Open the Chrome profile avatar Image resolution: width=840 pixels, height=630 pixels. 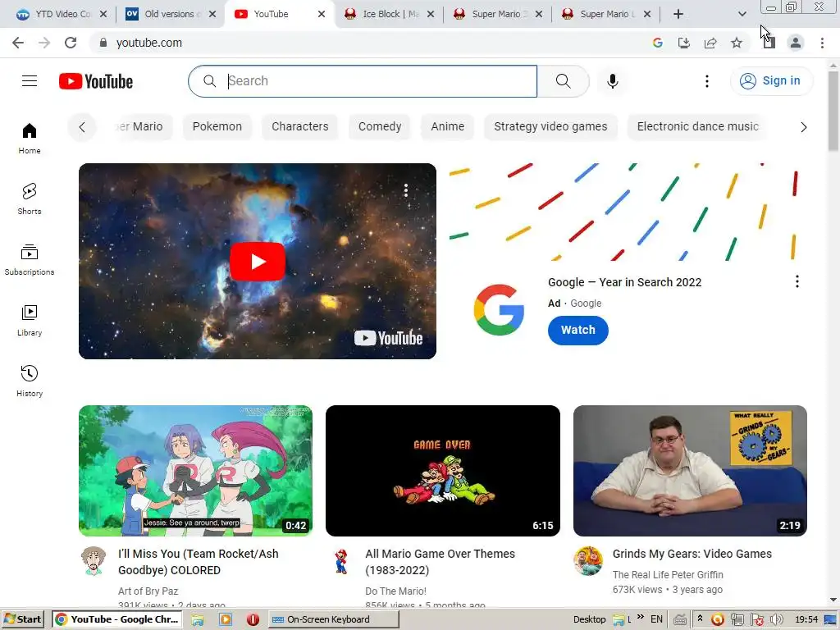click(x=796, y=43)
